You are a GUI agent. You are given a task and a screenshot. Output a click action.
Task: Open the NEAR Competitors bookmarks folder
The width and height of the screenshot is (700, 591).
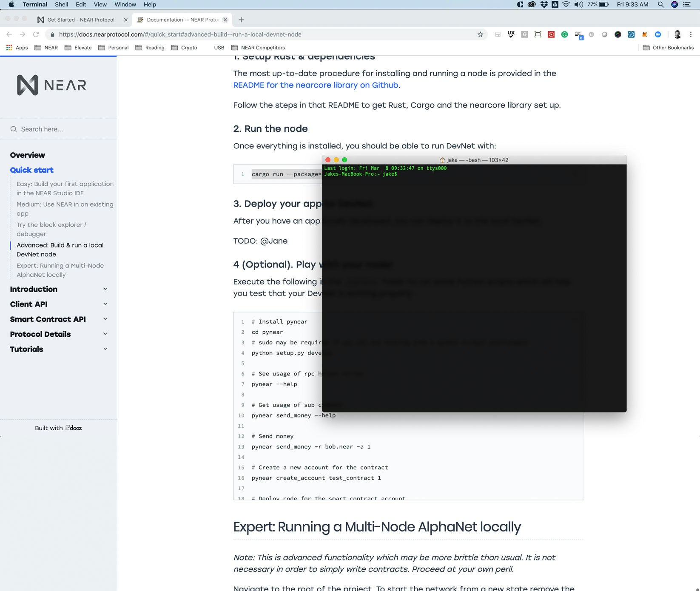(x=258, y=48)
